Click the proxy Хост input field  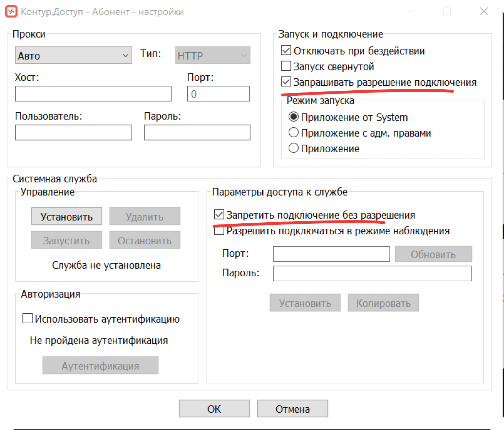[x=93, y=94]
